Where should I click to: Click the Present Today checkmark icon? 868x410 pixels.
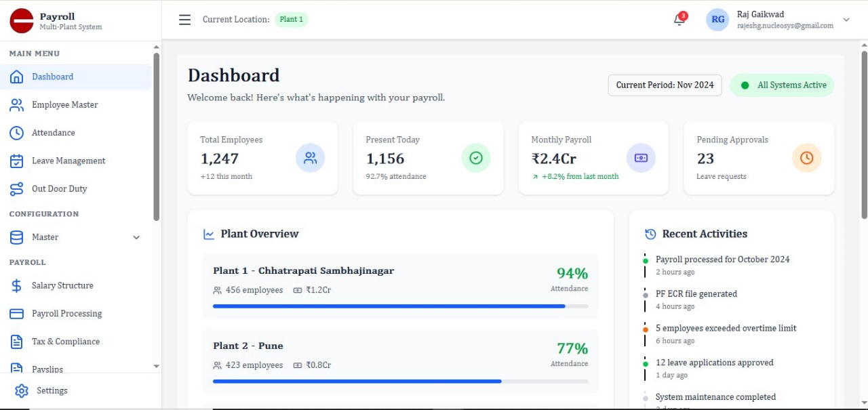(x=475, y=158)
